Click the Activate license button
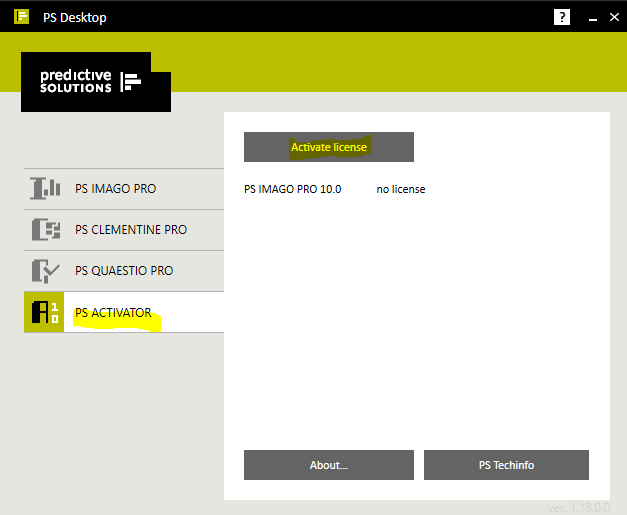This screenshot has width=627, height=515. click(x=329, y=147)
